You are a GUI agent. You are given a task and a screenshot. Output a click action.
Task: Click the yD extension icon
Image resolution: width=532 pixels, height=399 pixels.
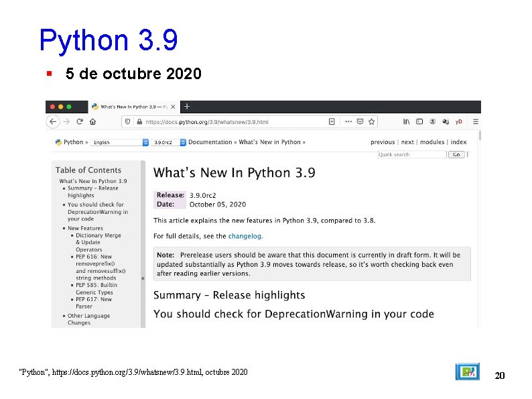[x=459, y=121]
